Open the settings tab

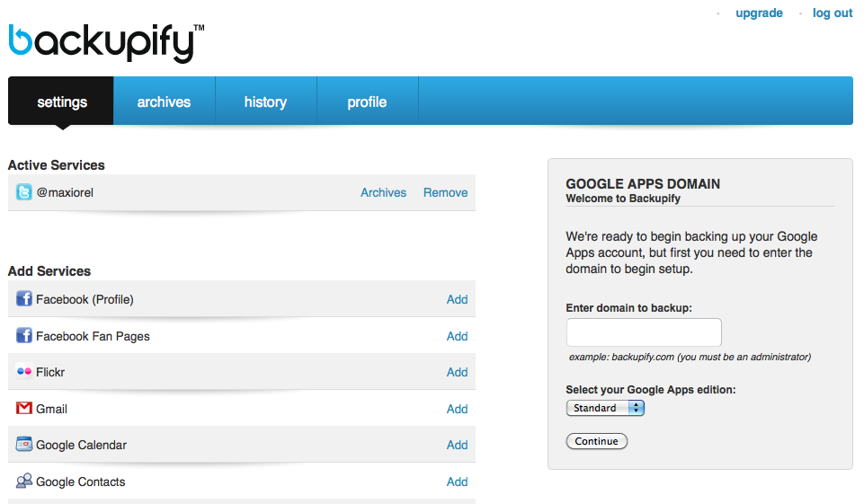click(60, 101)
